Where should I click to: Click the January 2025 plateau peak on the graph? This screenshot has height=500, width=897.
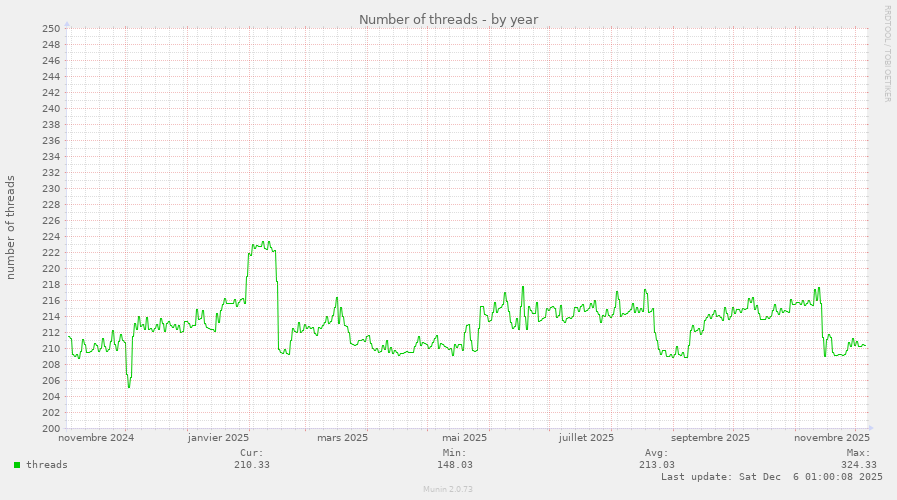(262, 245)
